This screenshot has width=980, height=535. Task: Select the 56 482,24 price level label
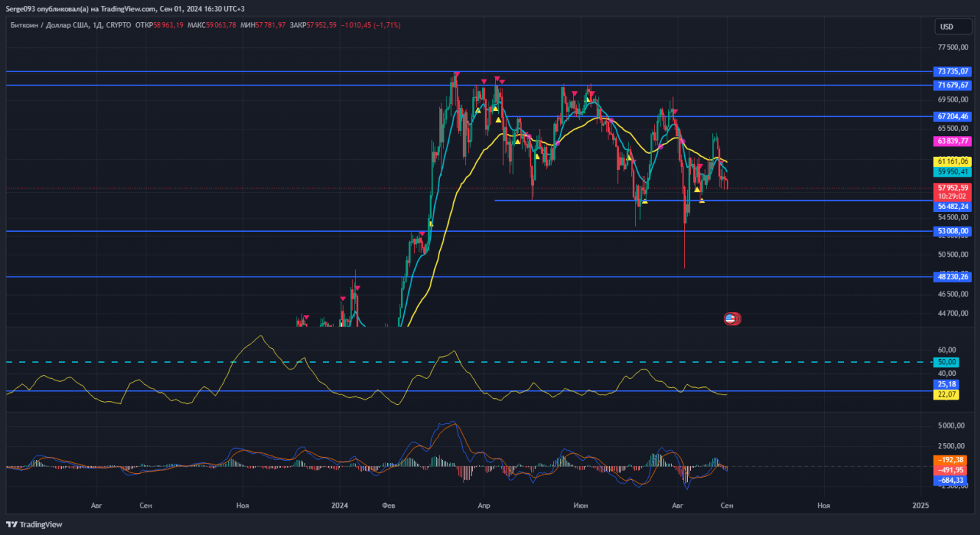[x=953, y=207]
